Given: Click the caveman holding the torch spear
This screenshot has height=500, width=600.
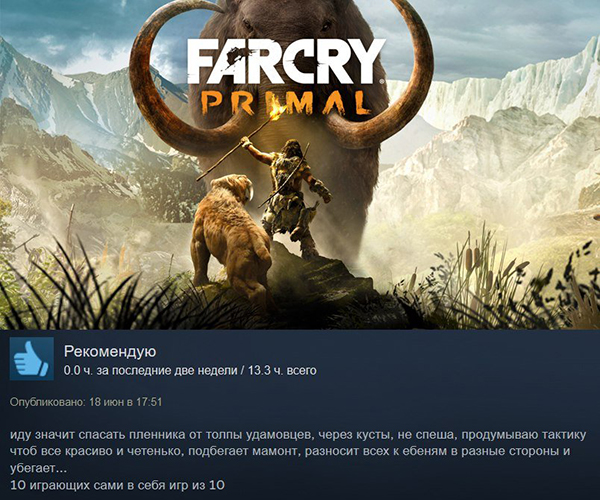Looking at the screenshot, I should point(295,195).
